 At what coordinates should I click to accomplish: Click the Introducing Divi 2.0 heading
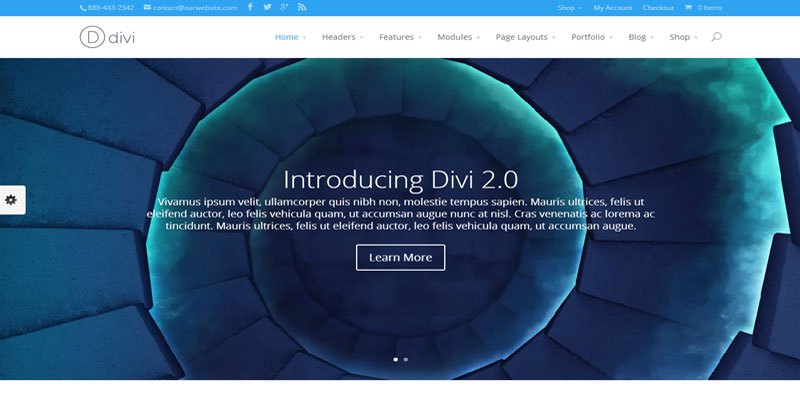[x=401, y=180]
